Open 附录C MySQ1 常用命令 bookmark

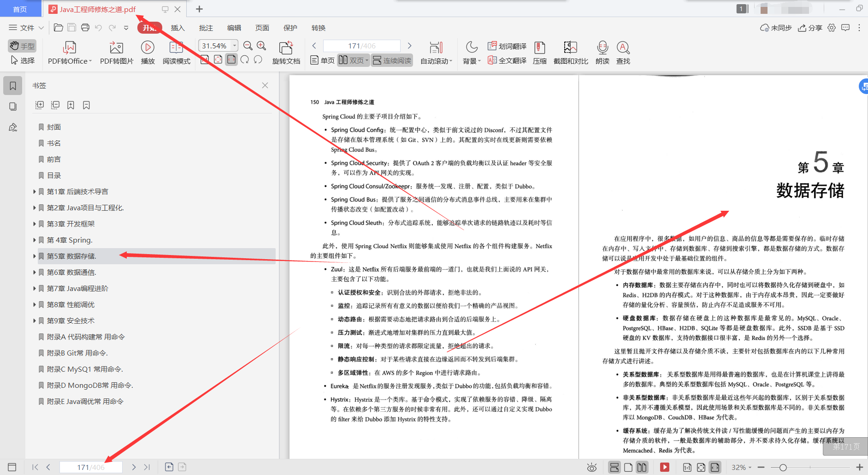pos(85,369)
